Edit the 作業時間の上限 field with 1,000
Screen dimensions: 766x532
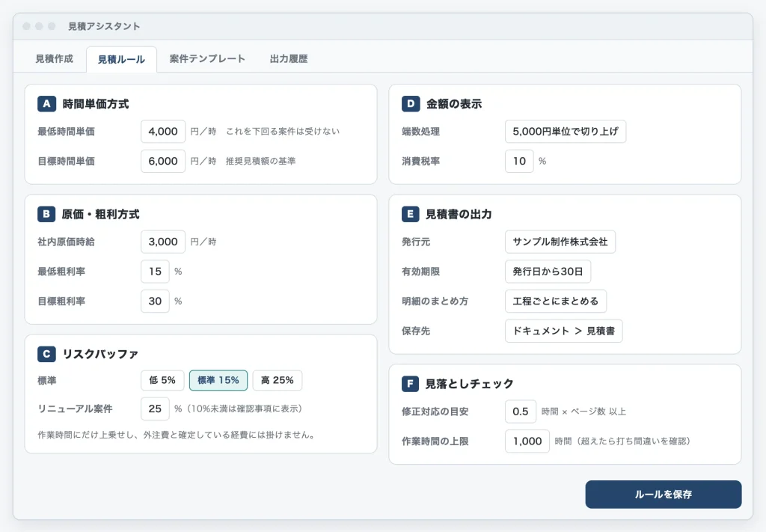[527, 441]
